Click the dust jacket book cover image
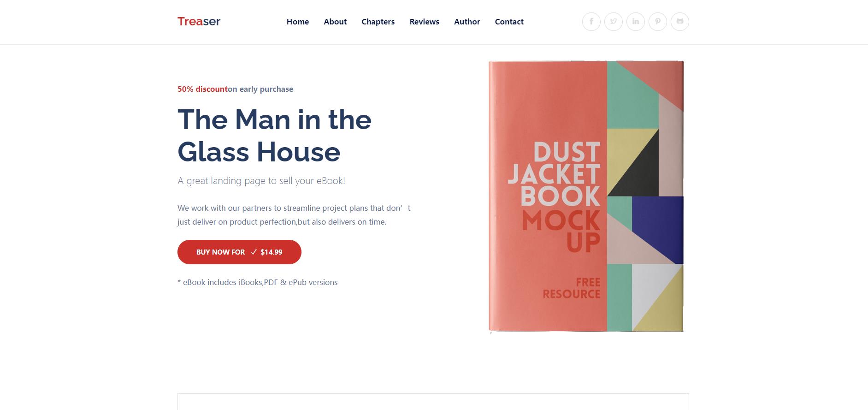Screen dimensions: 868x410 [x=586, y=196]
